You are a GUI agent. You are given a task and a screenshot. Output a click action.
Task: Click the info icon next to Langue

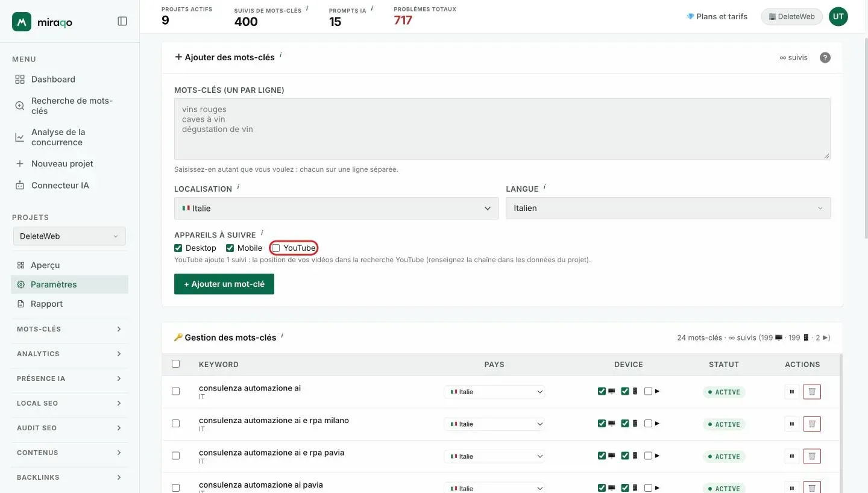pyautogui.click(x=544, y=187)
